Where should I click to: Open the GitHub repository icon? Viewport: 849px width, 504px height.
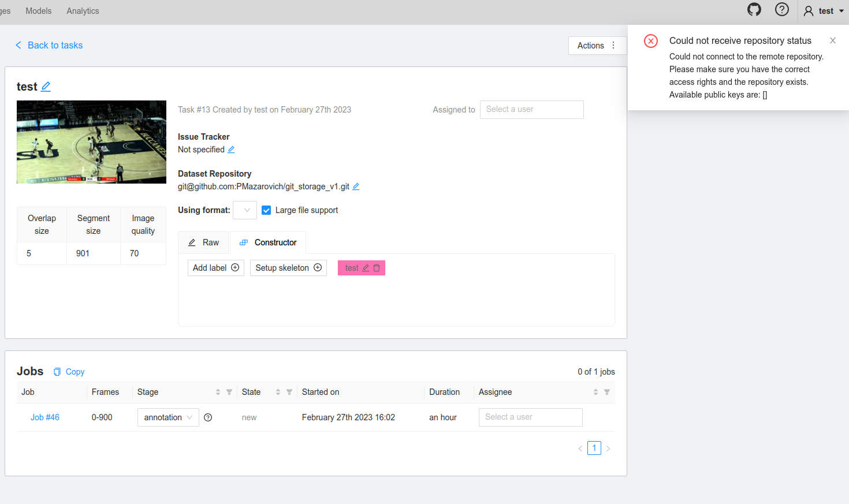click(754, 9)
